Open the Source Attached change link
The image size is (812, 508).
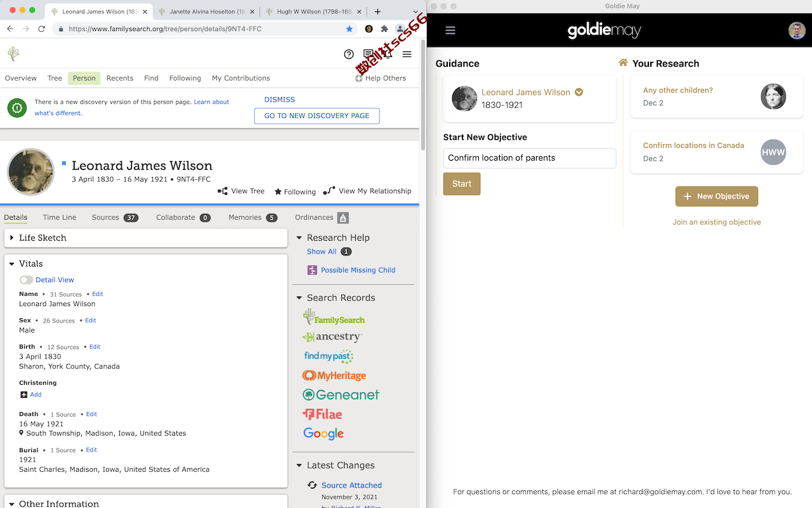click(x=351, y=485)
